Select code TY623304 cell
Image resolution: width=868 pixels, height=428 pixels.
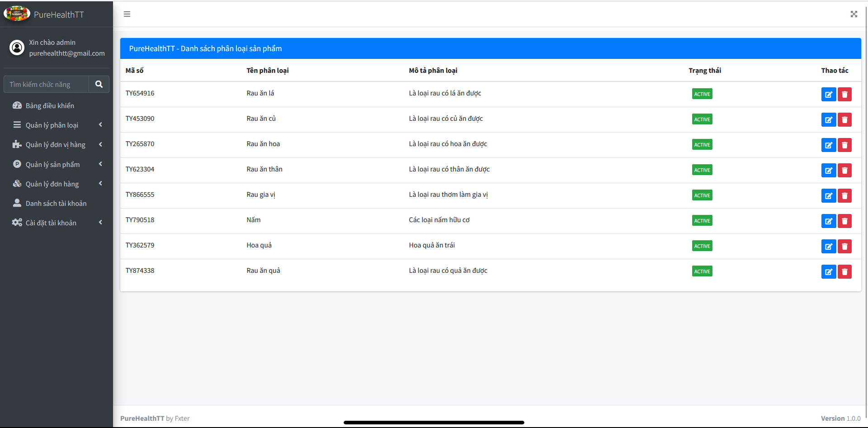[x=140, y=169]
